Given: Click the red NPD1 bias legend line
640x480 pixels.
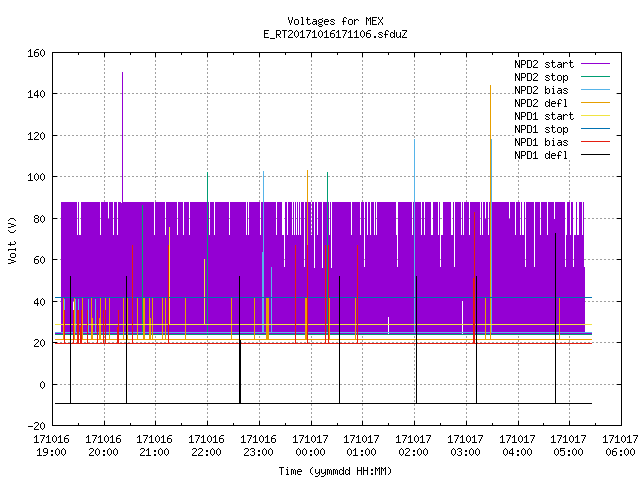Looking at the screenshot, I should [x=596, y=142].
